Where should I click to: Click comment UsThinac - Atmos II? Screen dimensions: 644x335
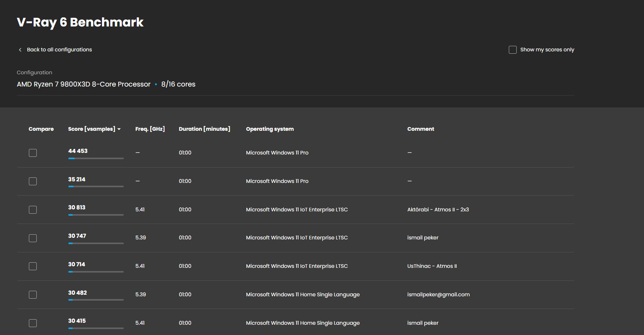click(x=432, y=266)
